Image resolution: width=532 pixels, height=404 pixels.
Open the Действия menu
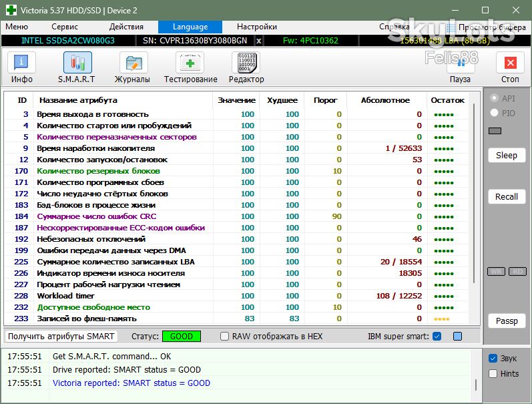click(126, 27)
